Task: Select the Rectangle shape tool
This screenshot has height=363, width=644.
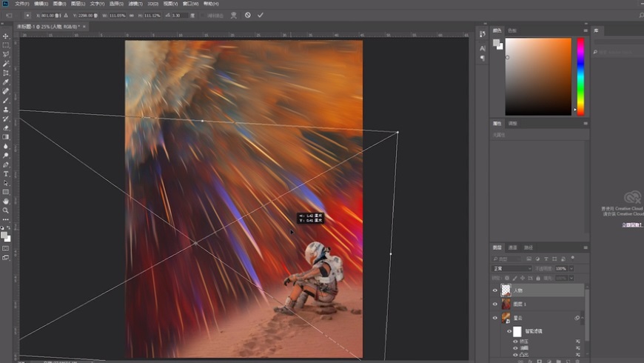Action: (x=6, y=192)
